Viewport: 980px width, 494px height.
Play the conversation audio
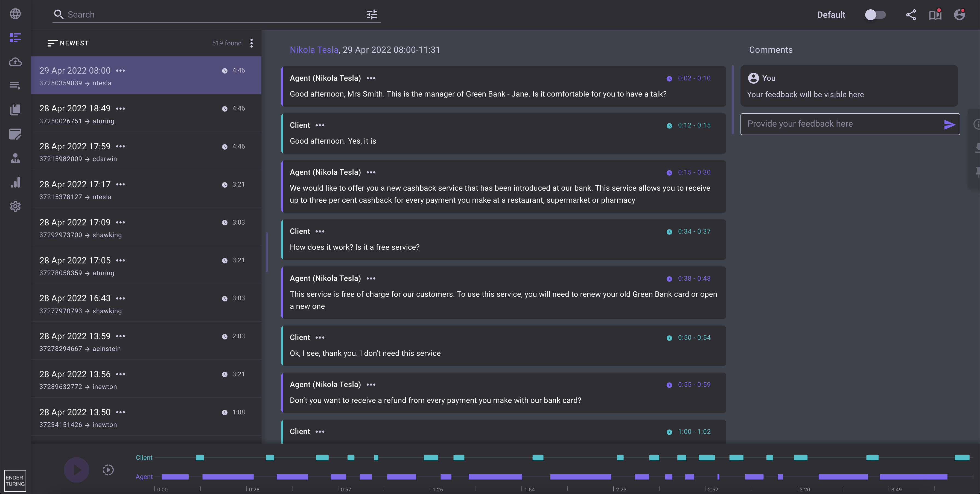[x=77, y=470]
